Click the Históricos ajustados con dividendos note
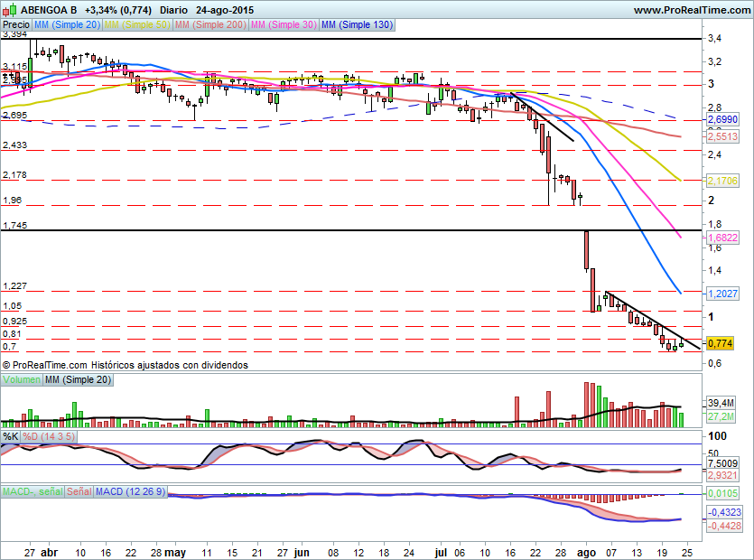Viewport: 754px width, 560px height. pos(170,365)
